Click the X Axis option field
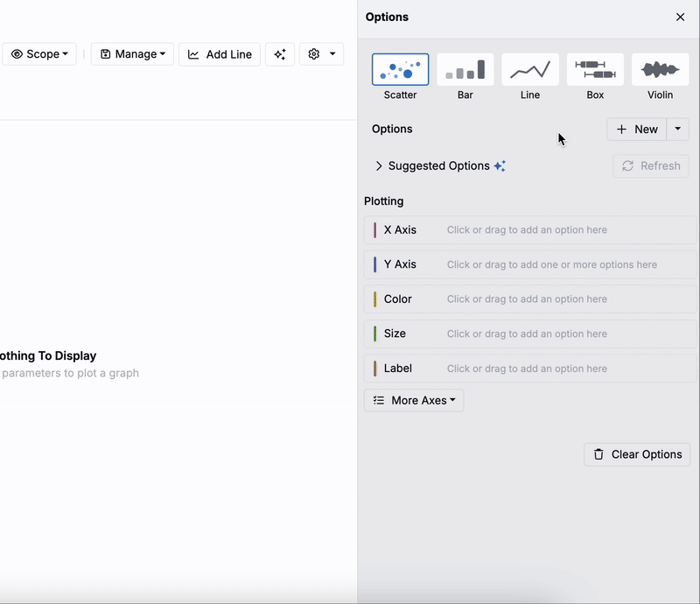 (x=560, y=230)
